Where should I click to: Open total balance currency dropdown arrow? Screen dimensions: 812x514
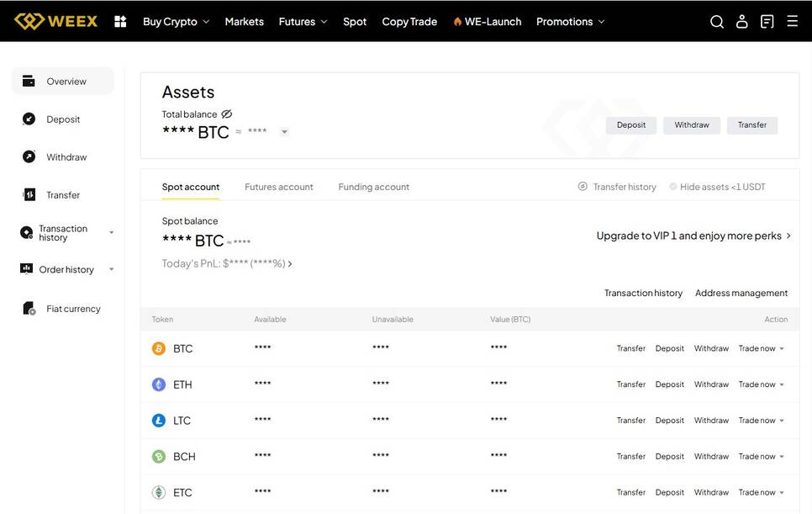pyautogui.click(x=284, y=131)
